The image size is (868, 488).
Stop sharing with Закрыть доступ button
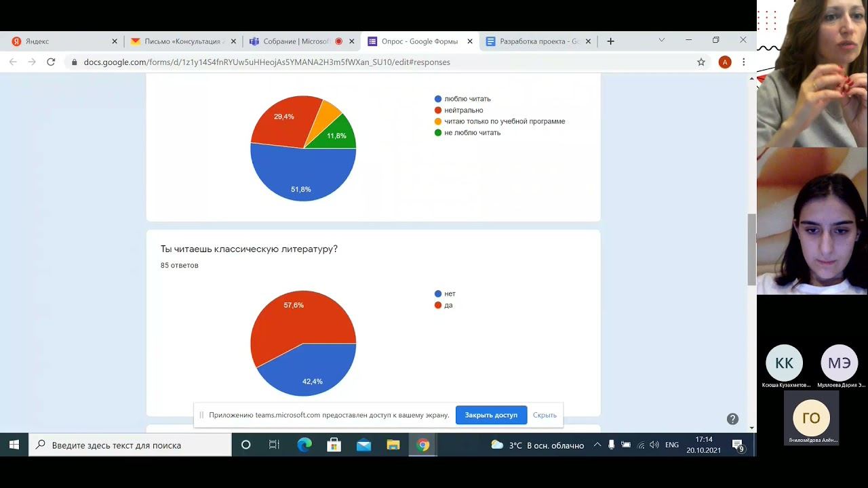(491, 415)
